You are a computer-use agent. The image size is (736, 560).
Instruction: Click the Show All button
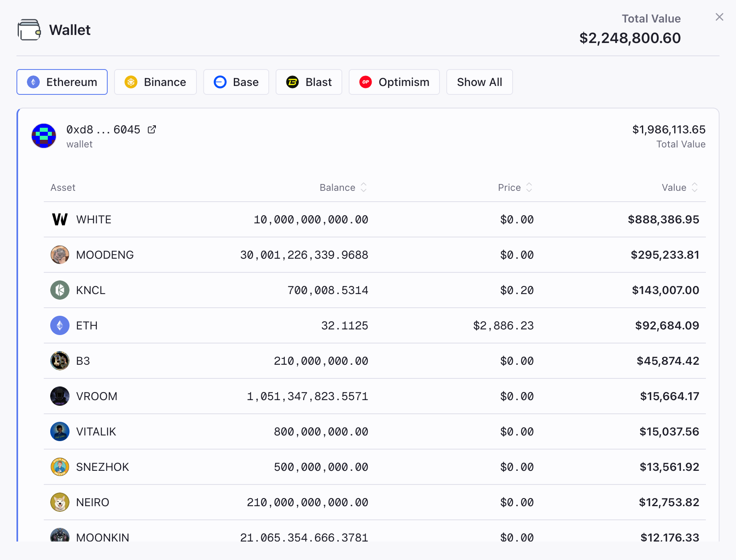[479, 82]
